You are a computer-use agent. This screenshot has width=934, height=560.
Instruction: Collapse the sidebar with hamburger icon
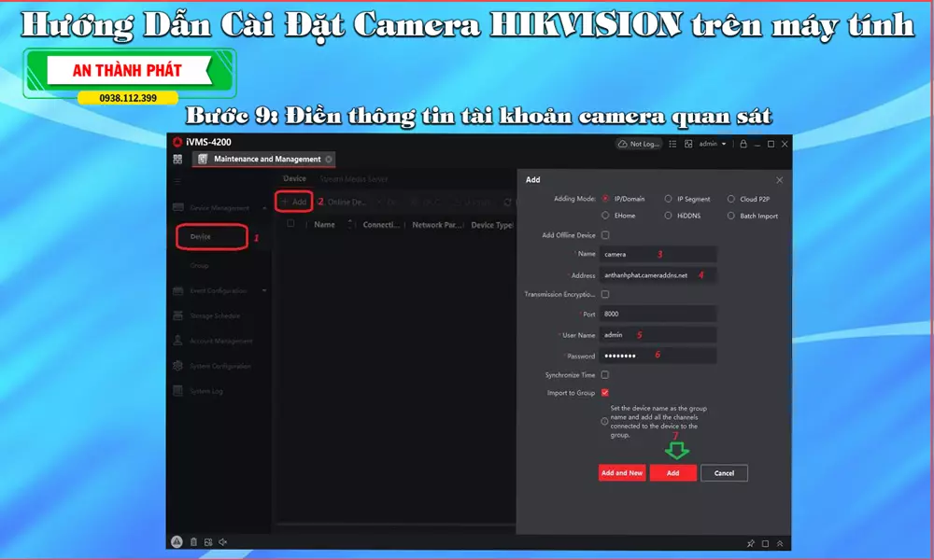(x=177, y=181)
